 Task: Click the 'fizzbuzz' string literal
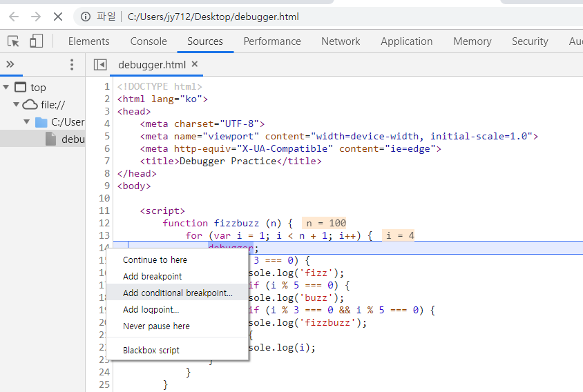pyautogui.click(x=327, y=322)
